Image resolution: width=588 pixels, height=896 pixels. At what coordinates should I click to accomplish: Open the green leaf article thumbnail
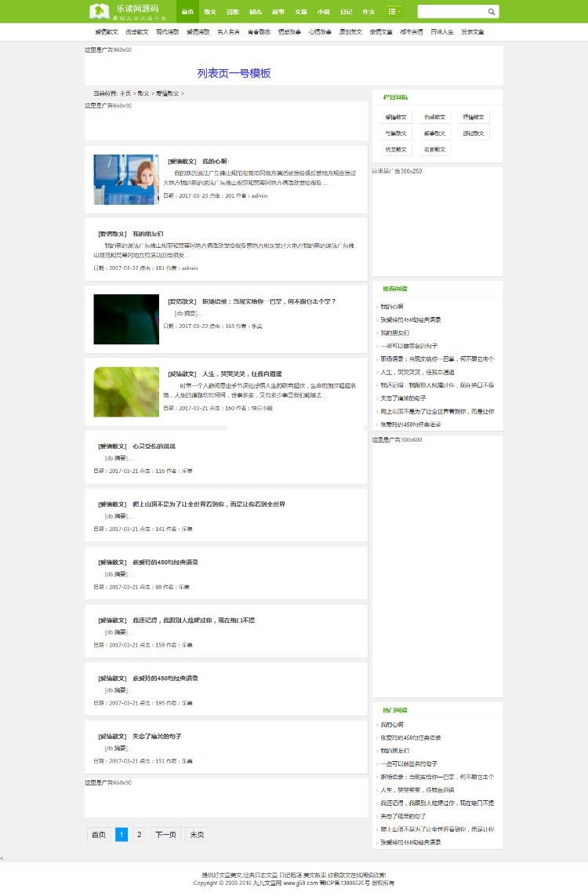pos(126,392)
